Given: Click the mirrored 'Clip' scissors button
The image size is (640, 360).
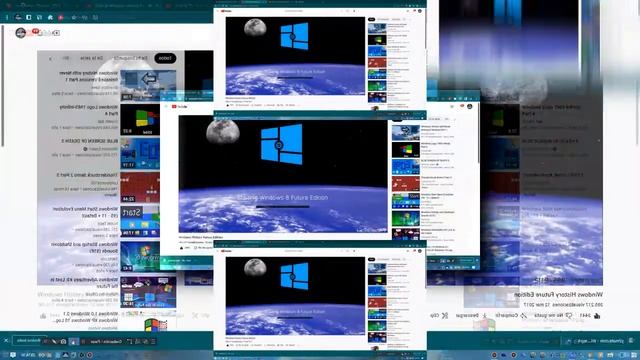Looking at the screenshot, I should 439,316.
